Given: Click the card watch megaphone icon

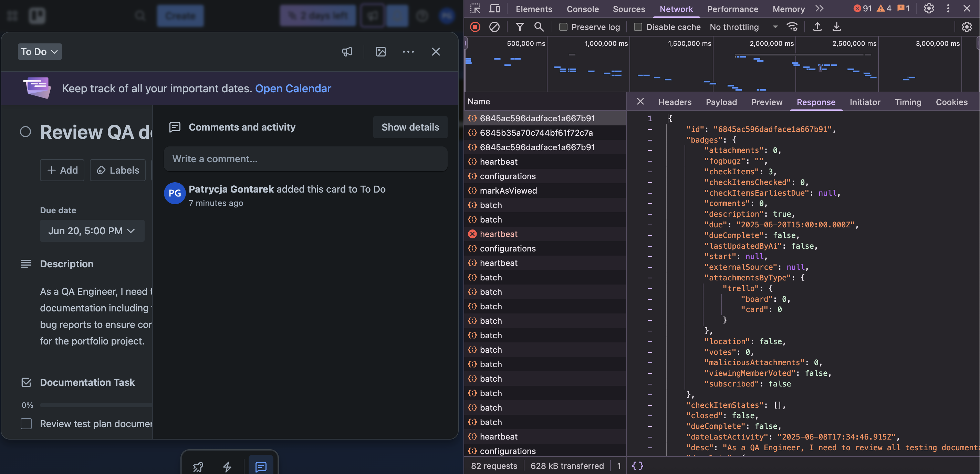Looking at the screenshot, I should 347,52.
